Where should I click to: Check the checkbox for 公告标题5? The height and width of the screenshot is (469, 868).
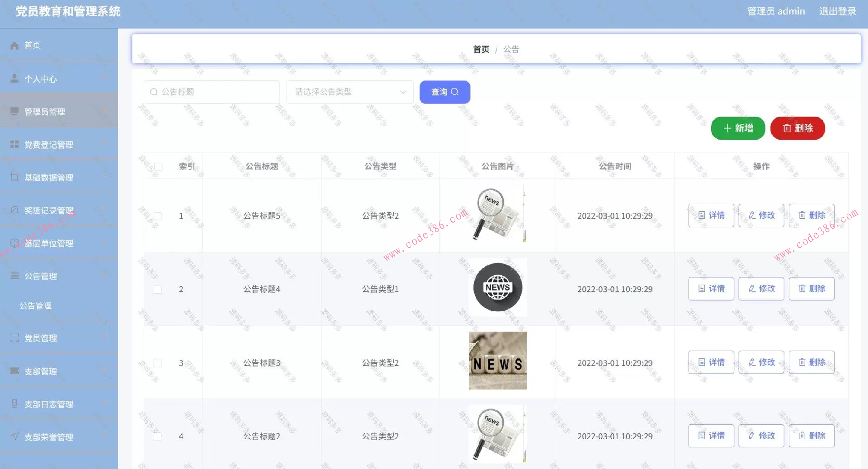tap(157, 216)
